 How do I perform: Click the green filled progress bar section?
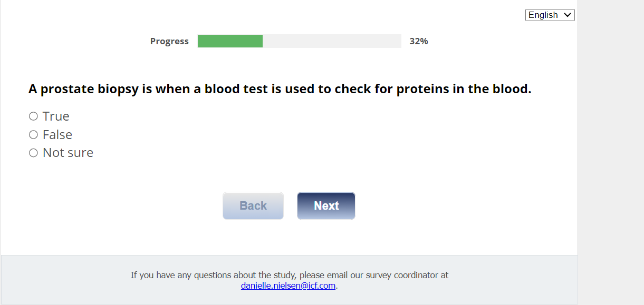tap(230, 41)
